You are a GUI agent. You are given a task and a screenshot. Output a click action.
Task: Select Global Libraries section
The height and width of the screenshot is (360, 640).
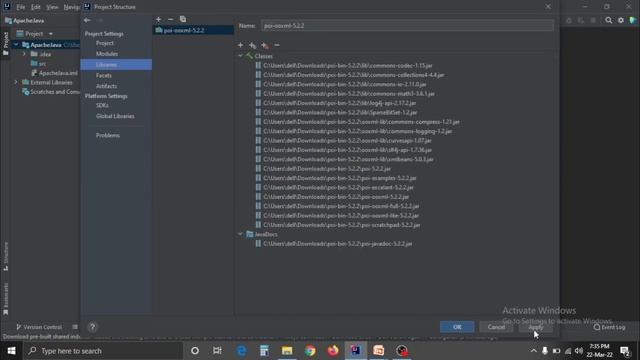click(x=115, y=116)
